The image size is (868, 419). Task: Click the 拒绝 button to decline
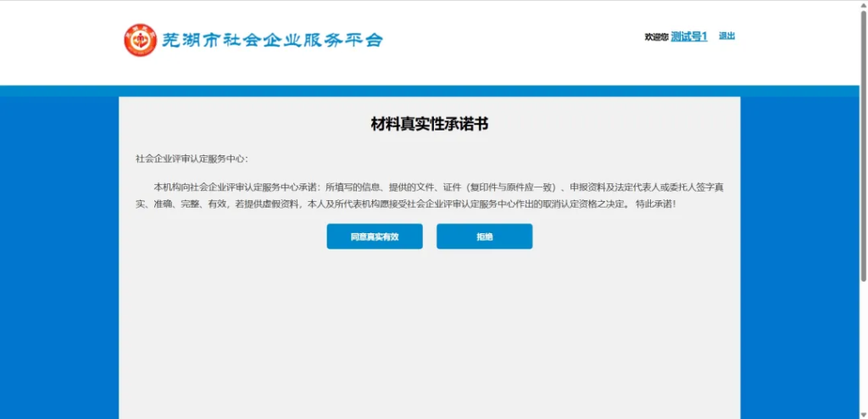point(484,237)
